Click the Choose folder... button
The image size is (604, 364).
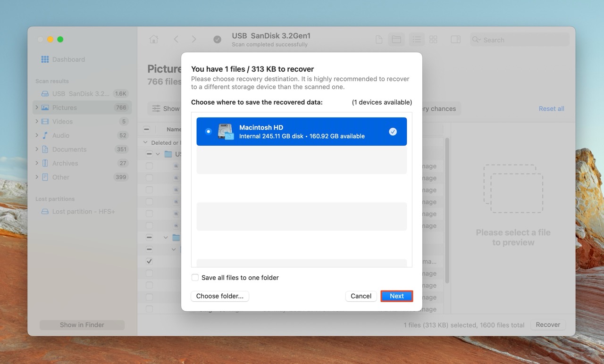[220, 296]
